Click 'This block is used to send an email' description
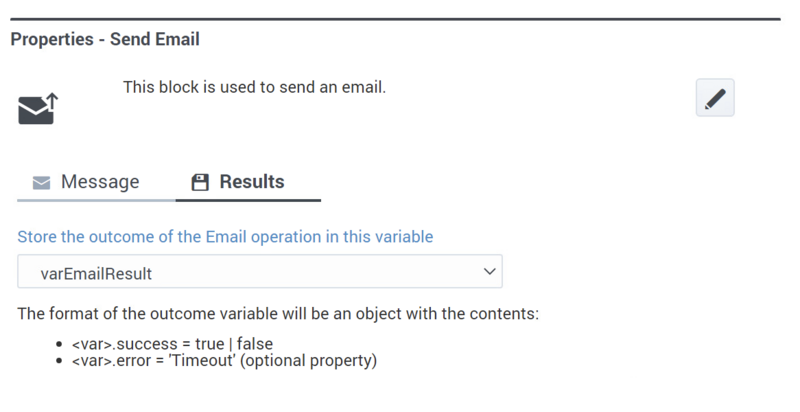Screen dimensions: 800x412 click(x=254, y=87)
